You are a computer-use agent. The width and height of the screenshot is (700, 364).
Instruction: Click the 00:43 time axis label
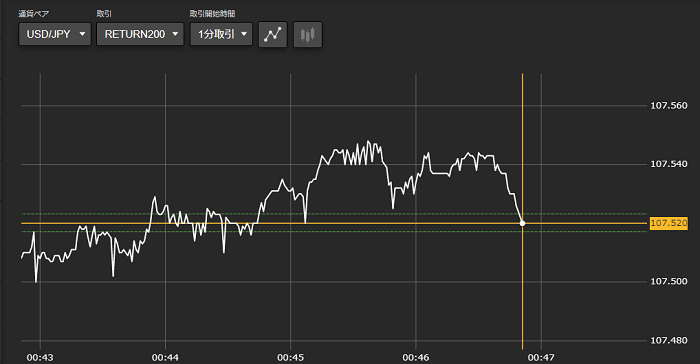pyautogui.click(x=40, y=357)
